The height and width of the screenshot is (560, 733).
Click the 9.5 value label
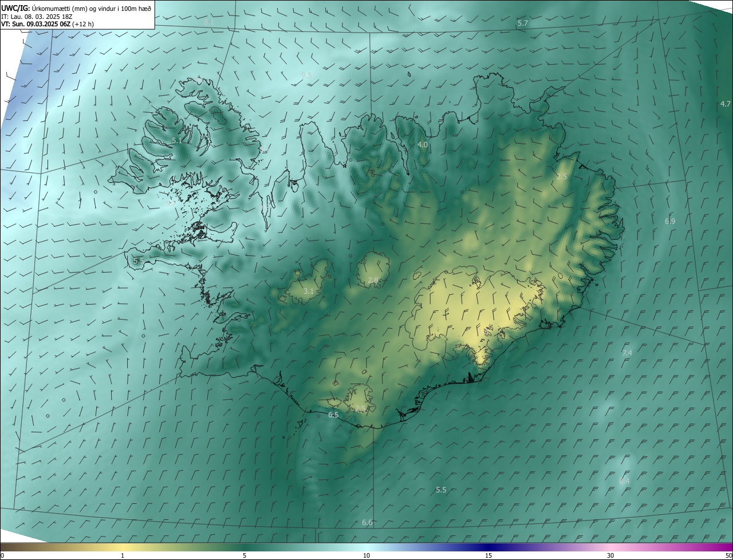pyautogui.click(x=306, y=75)
